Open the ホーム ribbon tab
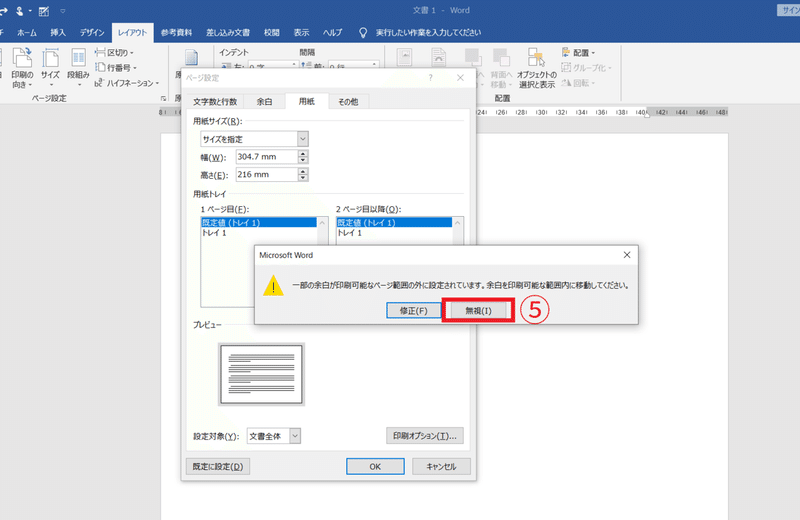 27,33
